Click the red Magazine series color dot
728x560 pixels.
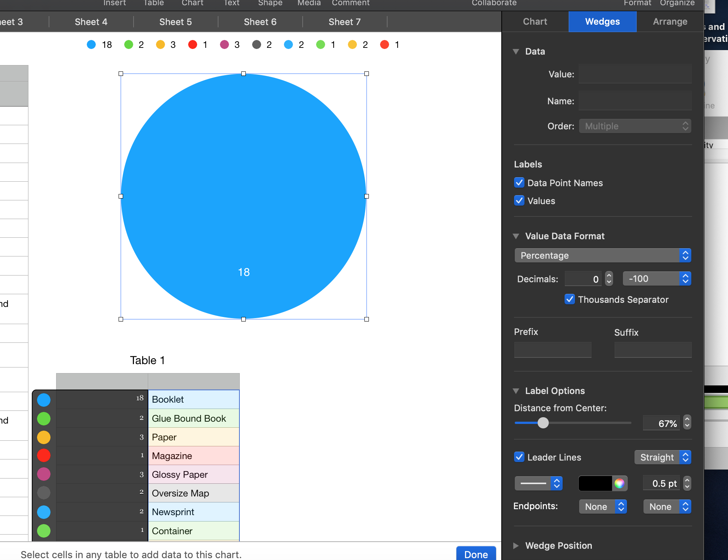coord(44,455)
